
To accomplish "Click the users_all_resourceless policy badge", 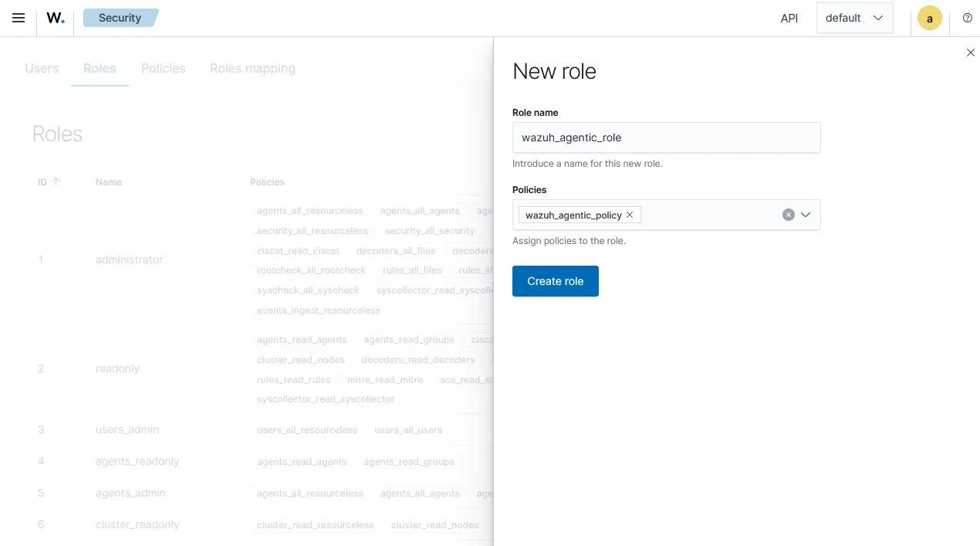I will pyautogui.click(x=307, y=430).
